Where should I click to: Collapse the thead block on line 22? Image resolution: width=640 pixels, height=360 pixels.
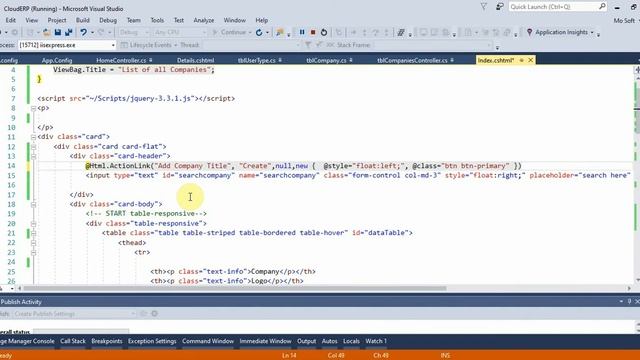(33, 242)
